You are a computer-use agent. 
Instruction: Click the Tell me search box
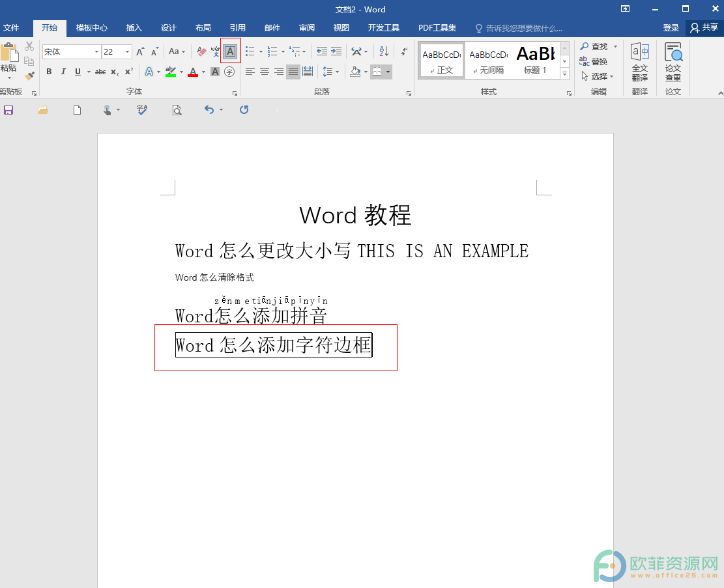click(519, 28)
